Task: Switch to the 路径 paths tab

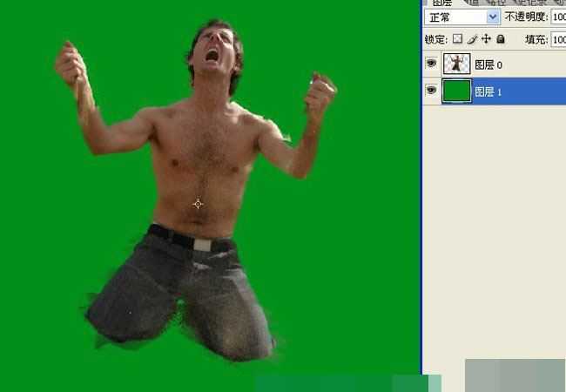Action: (495, 3)
